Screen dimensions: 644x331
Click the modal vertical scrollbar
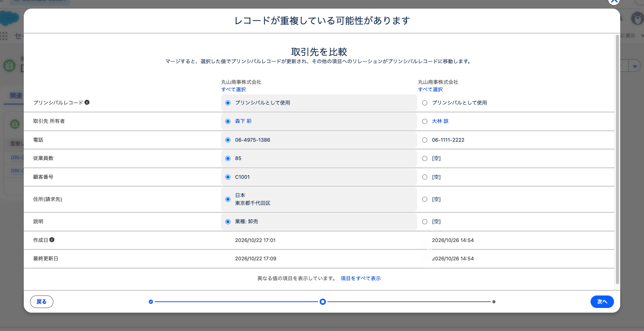point(617,160)
